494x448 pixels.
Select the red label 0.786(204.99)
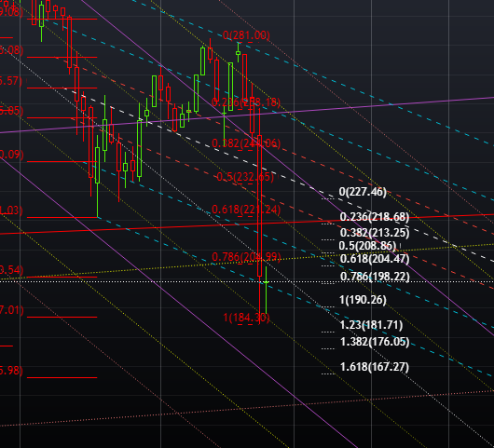point(246,257)
